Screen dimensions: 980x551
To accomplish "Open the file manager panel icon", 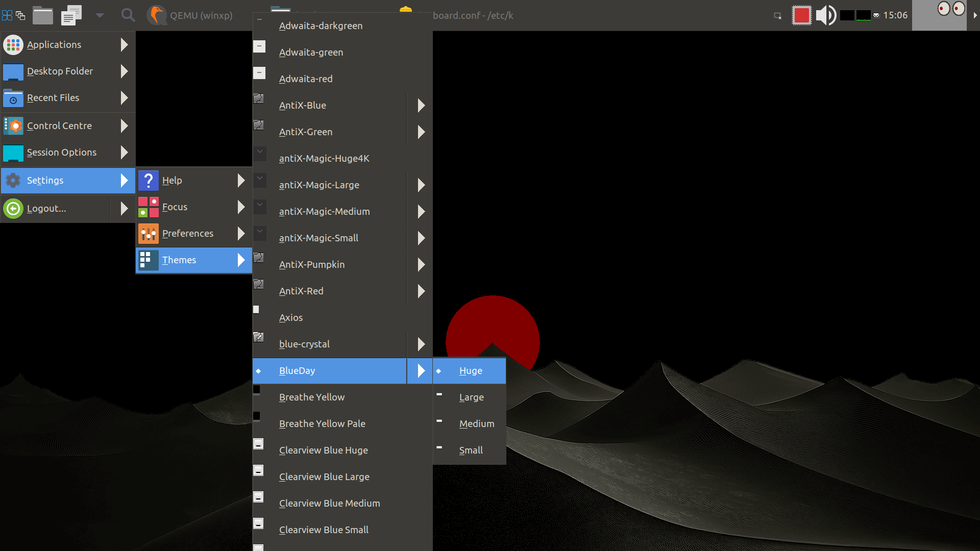I will [43, 15].
